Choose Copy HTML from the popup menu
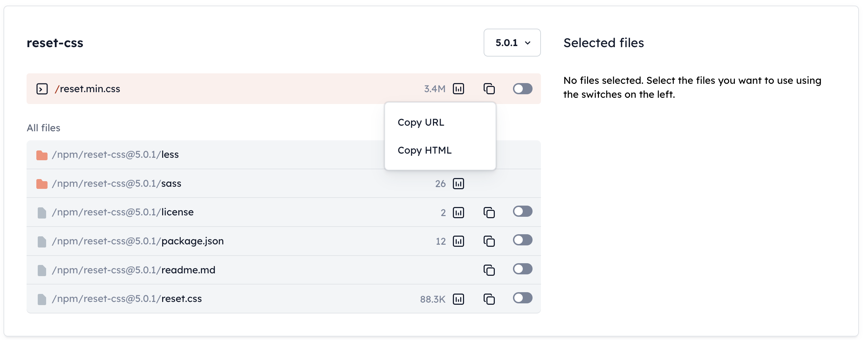This screenshot has height=340, width=868. pos(424,150)
